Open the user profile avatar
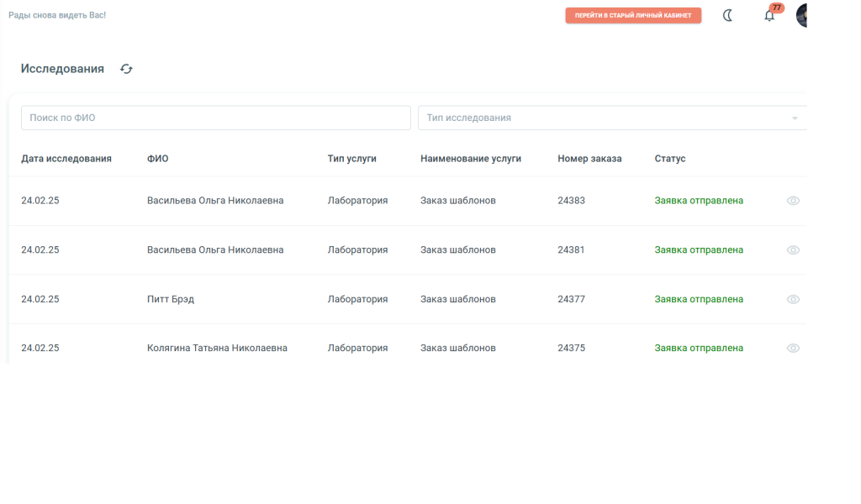This screenshot has height=504, width=861. [x=801, y=15]
